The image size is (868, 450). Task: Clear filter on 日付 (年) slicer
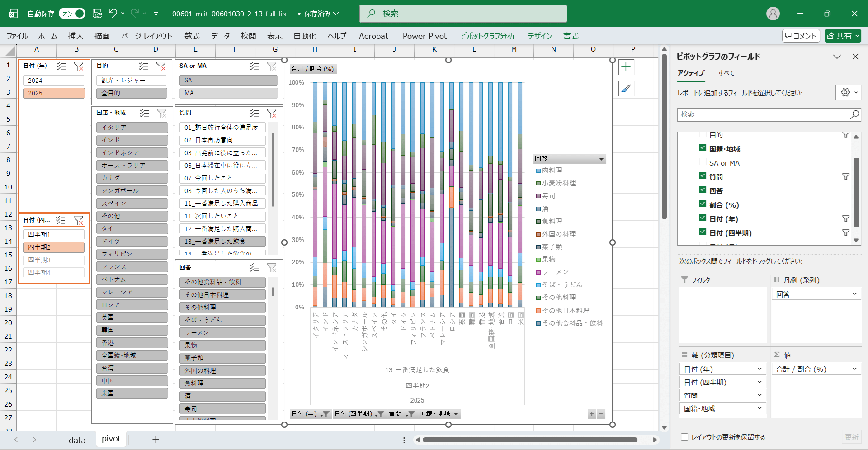coord(79,66)
